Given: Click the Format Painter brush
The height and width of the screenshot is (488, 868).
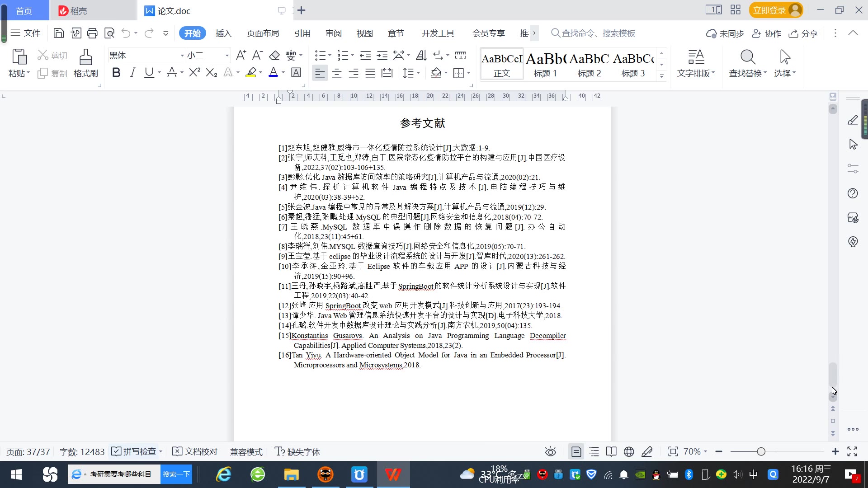Looking at the screenshot, I should pos(85,63).
